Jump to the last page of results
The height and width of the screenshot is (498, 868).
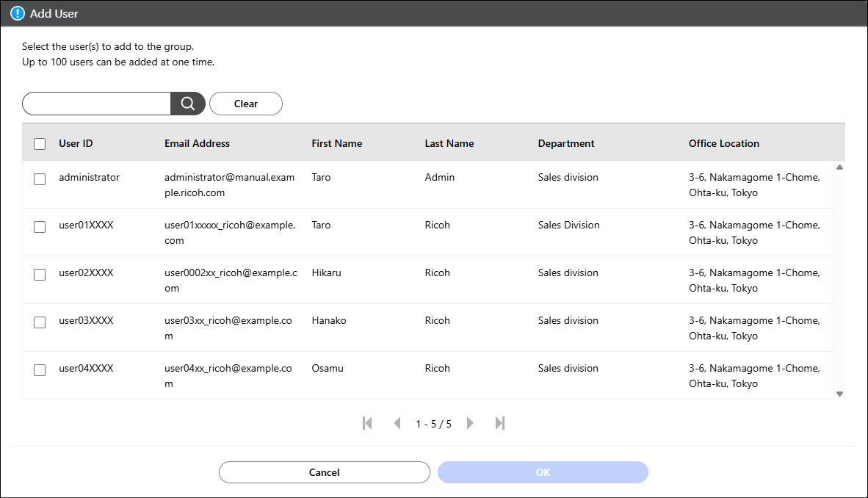click(x=500, y=423)
